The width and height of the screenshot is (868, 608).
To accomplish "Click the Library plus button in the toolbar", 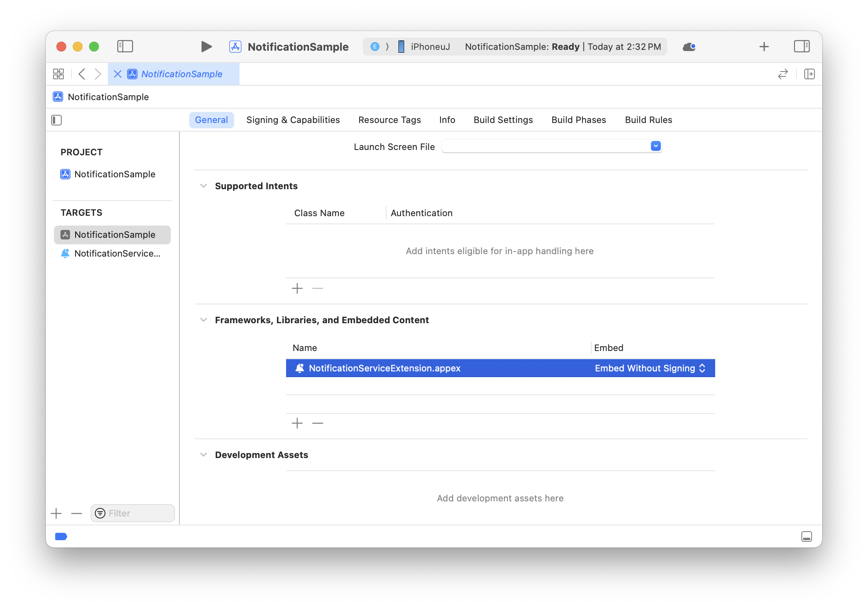I will (764, 47).
